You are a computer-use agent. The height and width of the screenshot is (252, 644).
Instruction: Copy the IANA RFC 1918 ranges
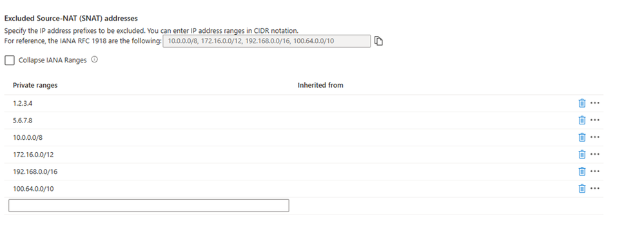(x=378, y=41)
